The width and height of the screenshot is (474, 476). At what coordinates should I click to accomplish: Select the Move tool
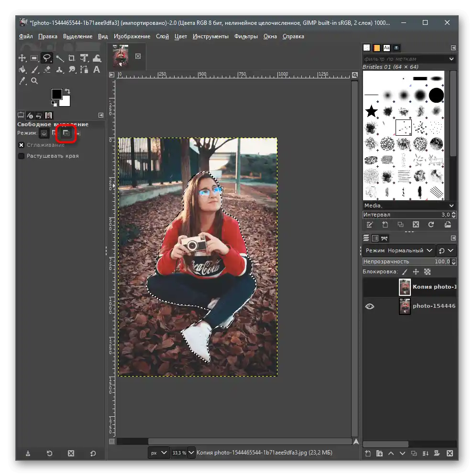[x=22, y=58]
